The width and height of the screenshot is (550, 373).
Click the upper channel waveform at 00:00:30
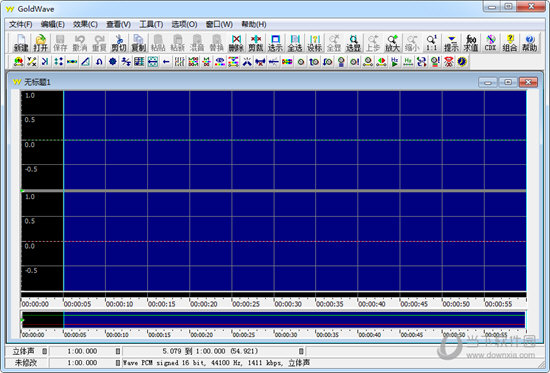pos(274,140)
